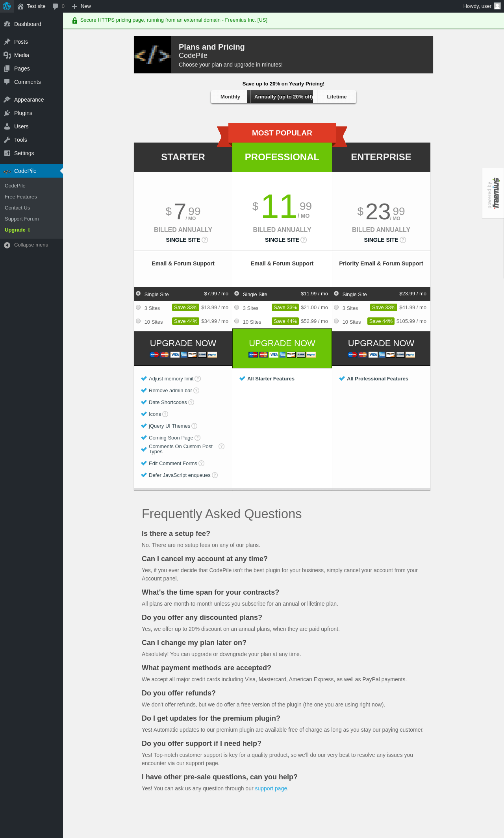Click the Media icon in sidebar
The height and width of the screenshot is (838, 504).
pos(7,55)
